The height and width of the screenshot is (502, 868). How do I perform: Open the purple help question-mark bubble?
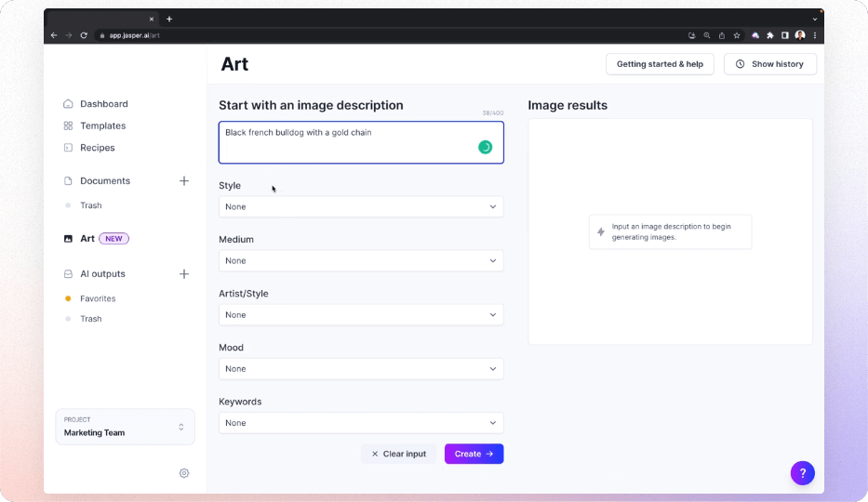[803, 473]
